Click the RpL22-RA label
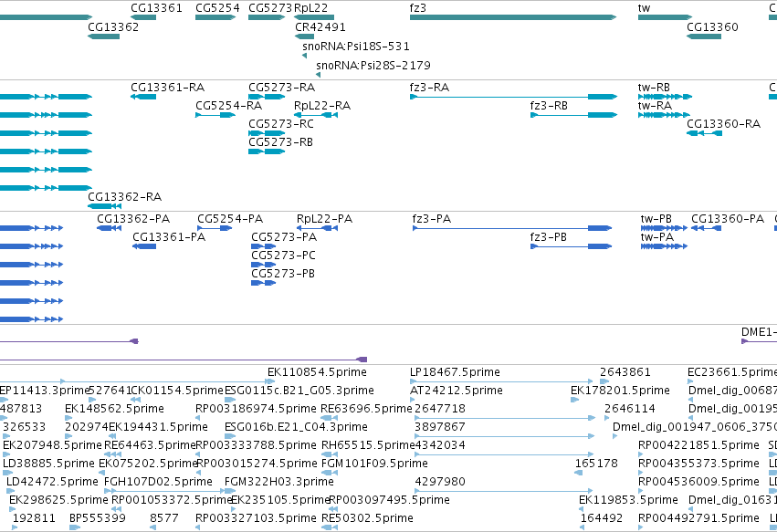Viewport: 777px width, 532px height. (x=322, y=106)
